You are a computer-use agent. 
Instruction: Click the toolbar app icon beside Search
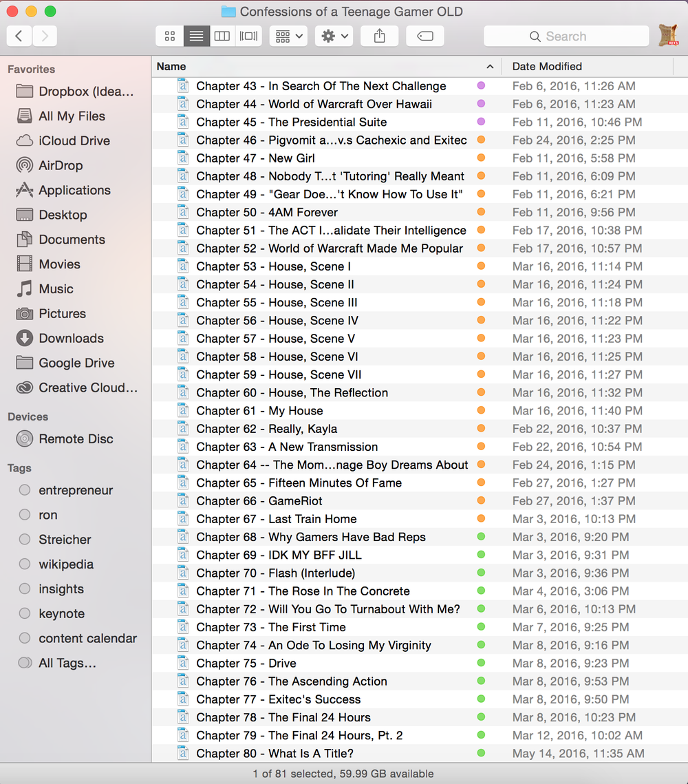pos(668,36)
